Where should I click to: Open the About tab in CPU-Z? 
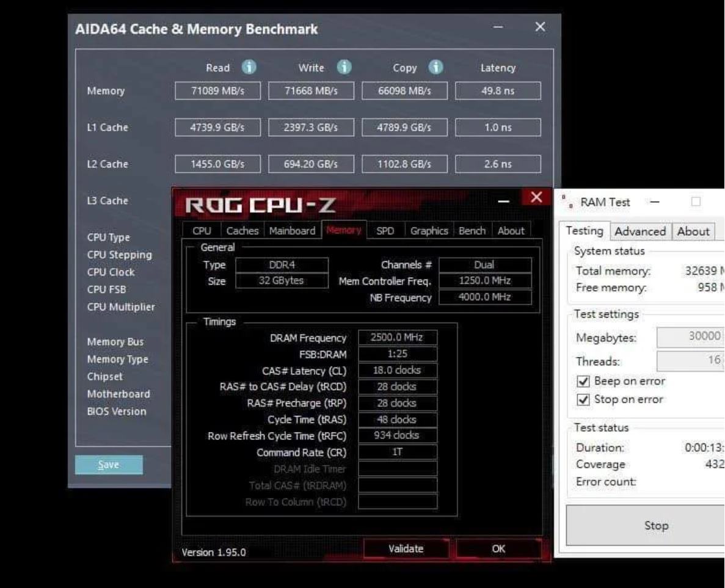511,231
